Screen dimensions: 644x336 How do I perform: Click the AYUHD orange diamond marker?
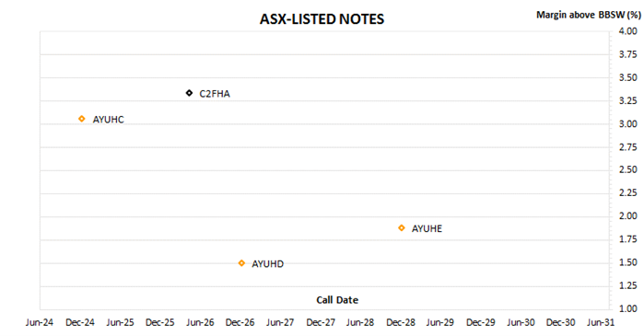[x=241, y=263]
